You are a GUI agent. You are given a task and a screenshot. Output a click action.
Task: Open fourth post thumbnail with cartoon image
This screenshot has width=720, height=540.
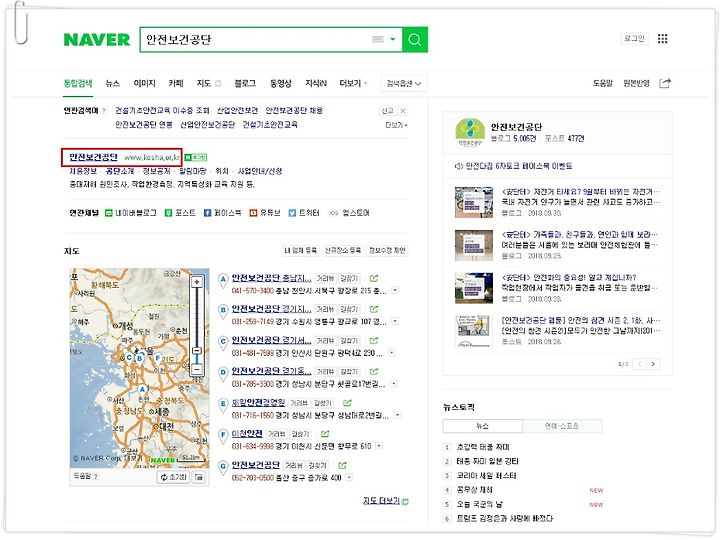[474, 331]
